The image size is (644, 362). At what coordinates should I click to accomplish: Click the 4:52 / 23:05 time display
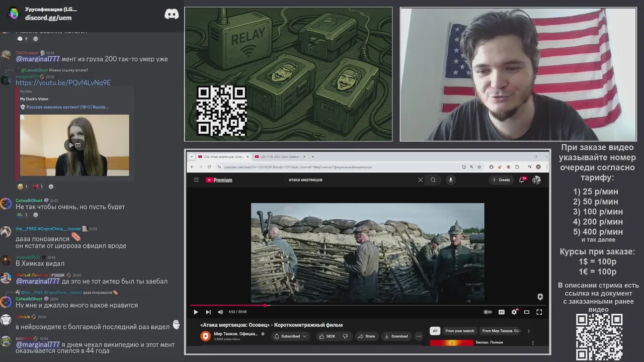tap(237, 312)
